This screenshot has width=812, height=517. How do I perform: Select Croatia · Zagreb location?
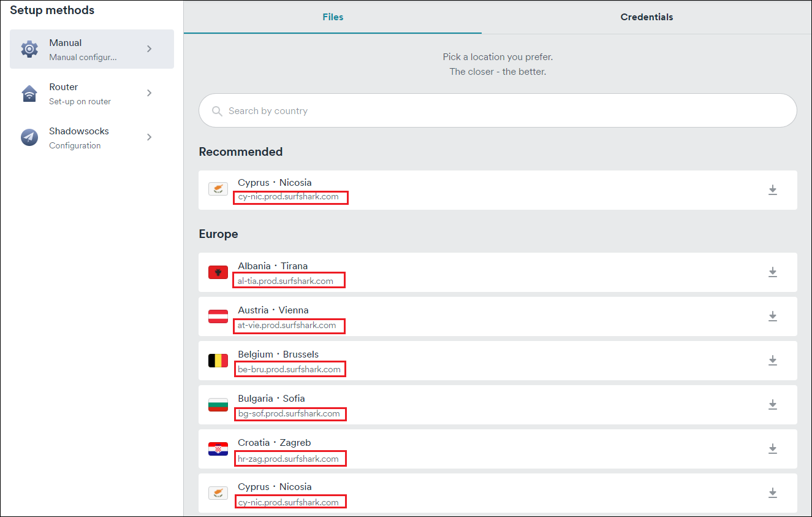click(498, 449)
